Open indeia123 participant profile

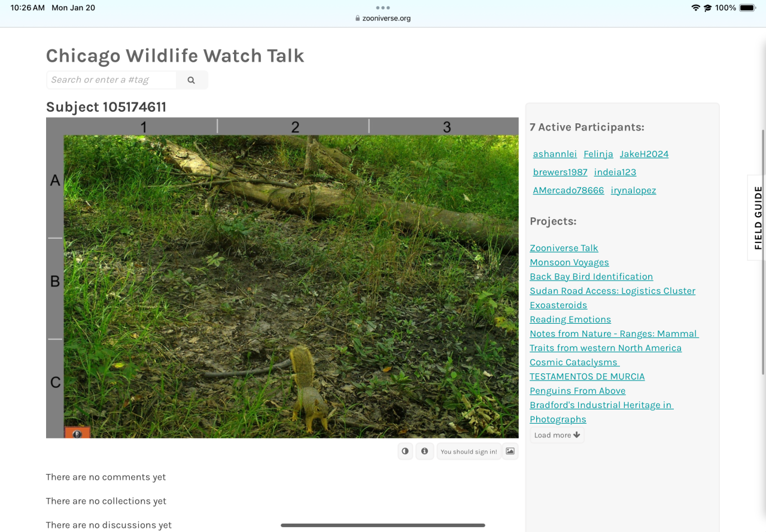point(615,172)
